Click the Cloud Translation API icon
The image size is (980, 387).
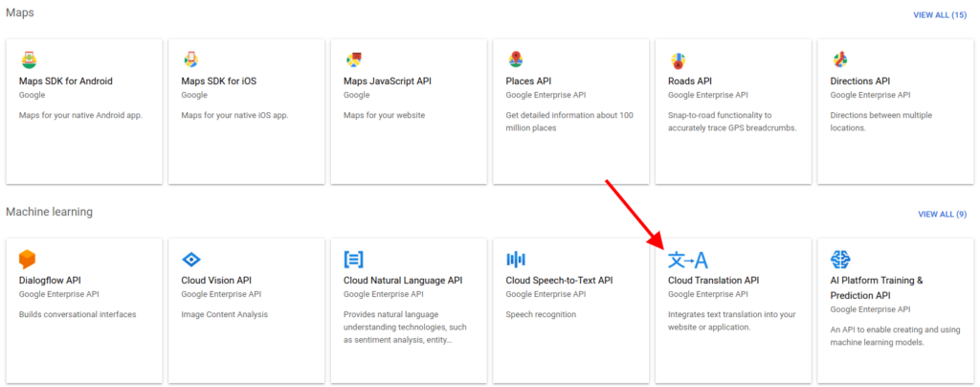(687, 260)
